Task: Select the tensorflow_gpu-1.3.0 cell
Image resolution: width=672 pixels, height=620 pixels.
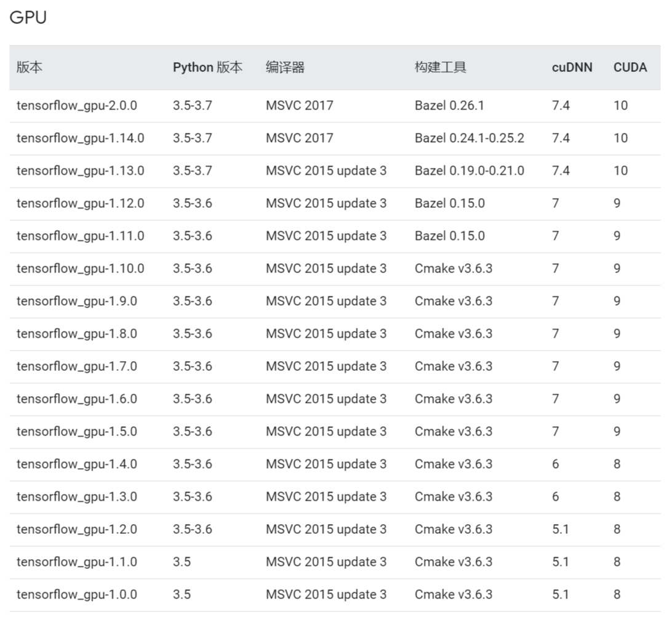Action: (77, 496)
